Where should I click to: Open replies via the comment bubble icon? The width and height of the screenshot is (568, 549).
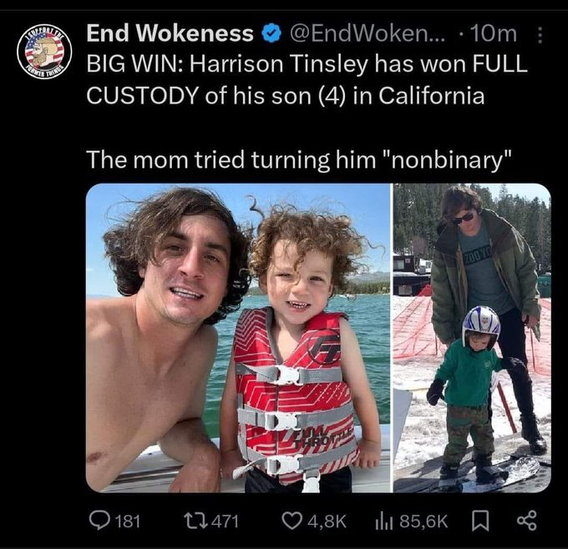coord(99,521)
